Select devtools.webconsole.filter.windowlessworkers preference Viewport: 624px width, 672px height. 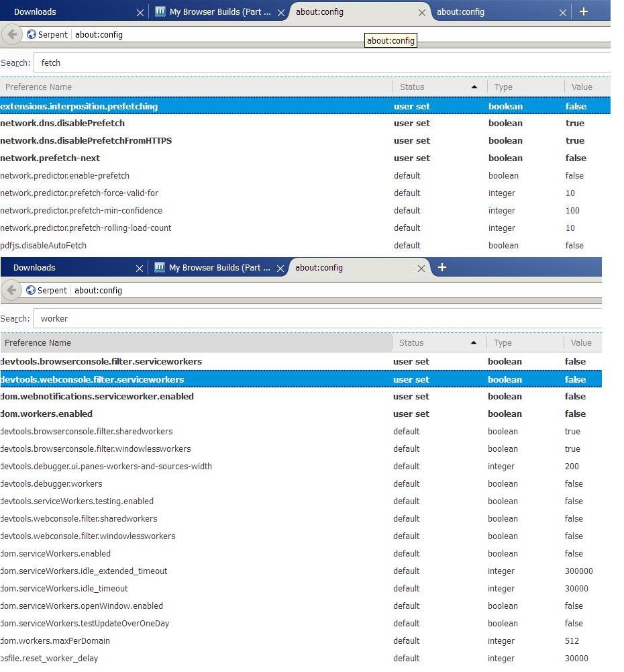[x=301, y=536]
